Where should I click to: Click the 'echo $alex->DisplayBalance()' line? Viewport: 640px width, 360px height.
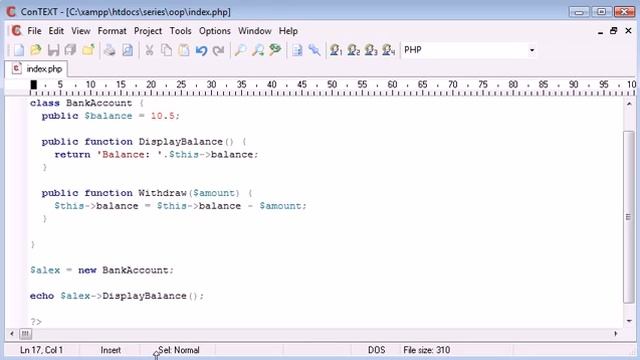coord(117,296)
